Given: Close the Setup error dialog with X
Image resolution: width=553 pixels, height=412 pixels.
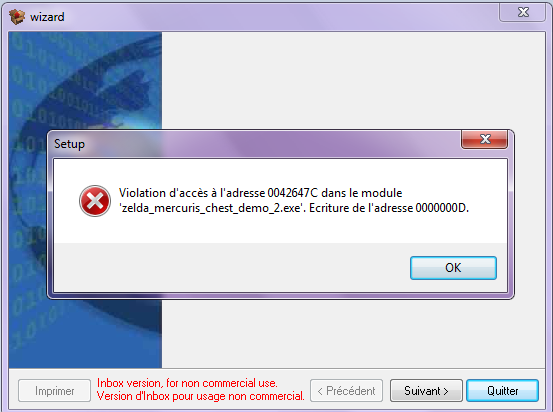Looking at the screenshot, I should (x=485, y=139).
